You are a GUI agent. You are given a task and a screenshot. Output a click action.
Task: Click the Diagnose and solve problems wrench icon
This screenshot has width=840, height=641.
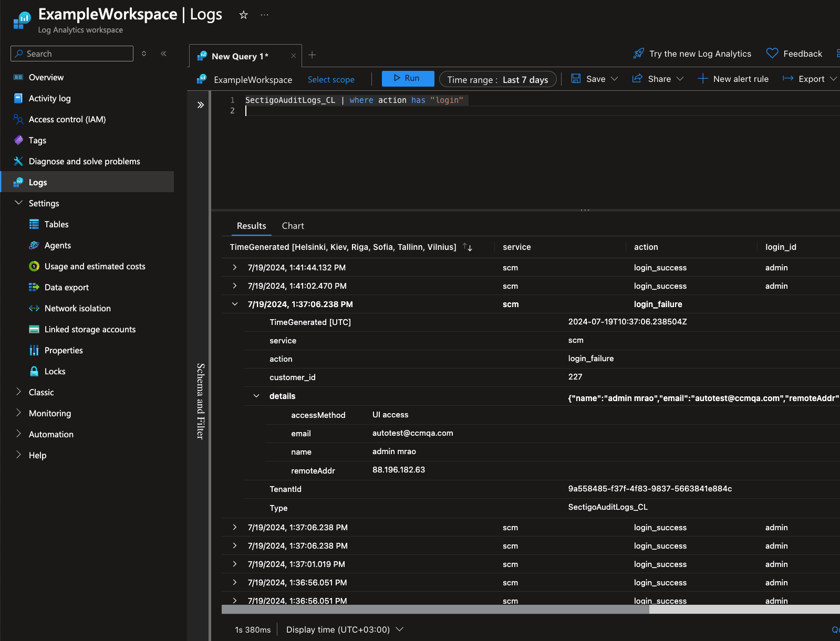pos(18,161)
